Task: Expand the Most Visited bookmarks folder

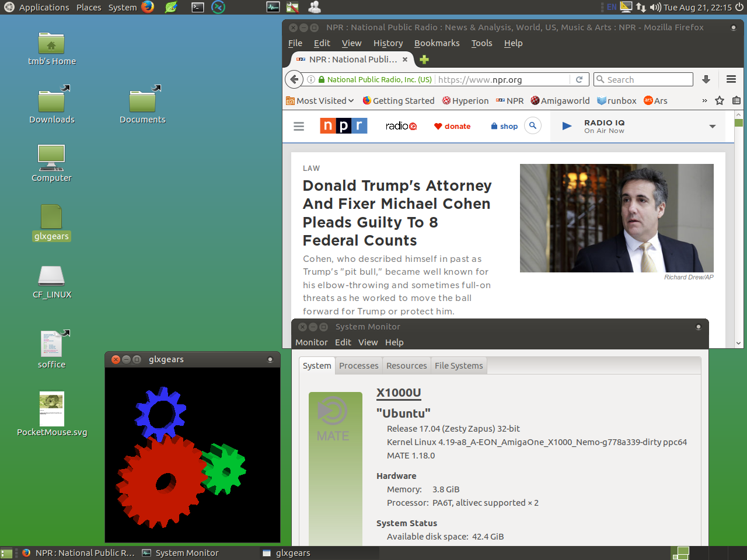Action: 320,100
